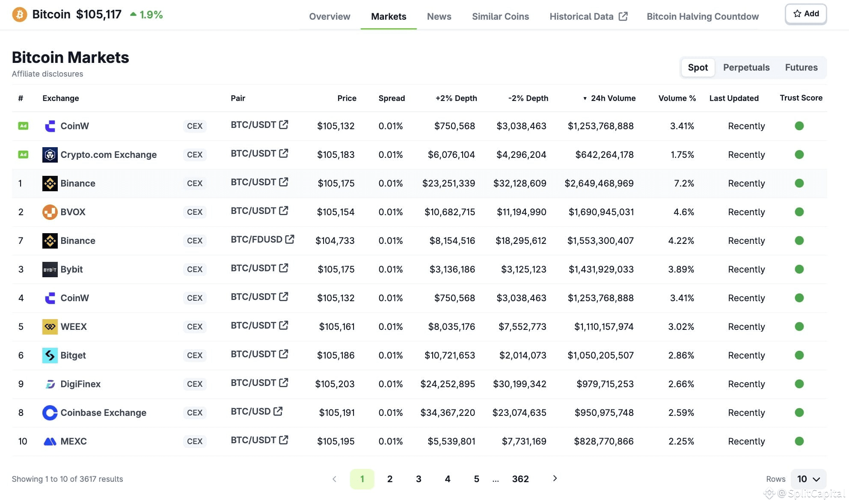The width and height of the screenshot is (849, 504).
Task: Open Bitcoin Halving Countdown tab
Action: pos(703,16)
